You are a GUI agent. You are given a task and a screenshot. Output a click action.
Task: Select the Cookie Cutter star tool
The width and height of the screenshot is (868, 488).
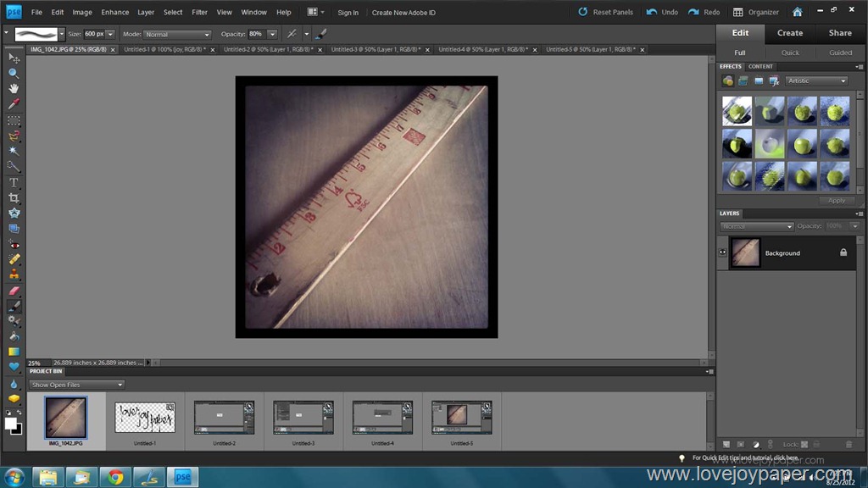coord(14,213)
